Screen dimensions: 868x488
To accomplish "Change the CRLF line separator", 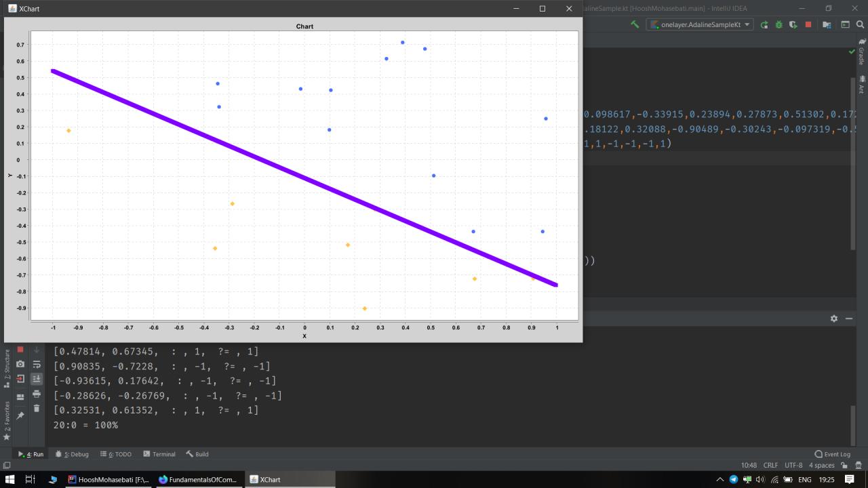I will [771, 466].
